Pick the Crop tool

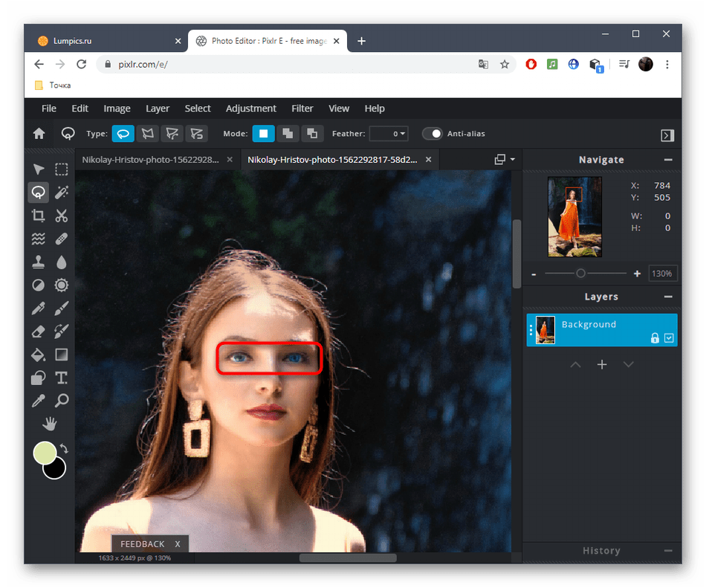pyautogui.click(x=38, y=216)
